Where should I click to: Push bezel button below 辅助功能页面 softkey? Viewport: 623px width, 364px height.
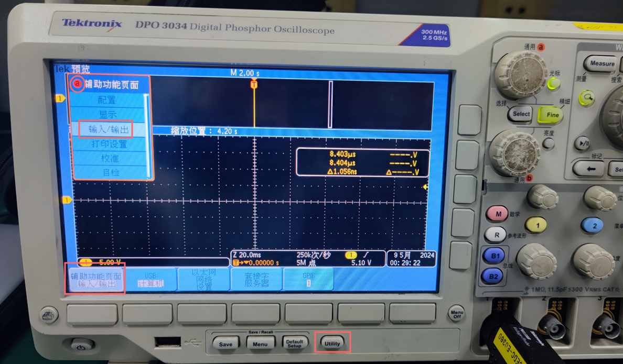click(x=92, y=314)
